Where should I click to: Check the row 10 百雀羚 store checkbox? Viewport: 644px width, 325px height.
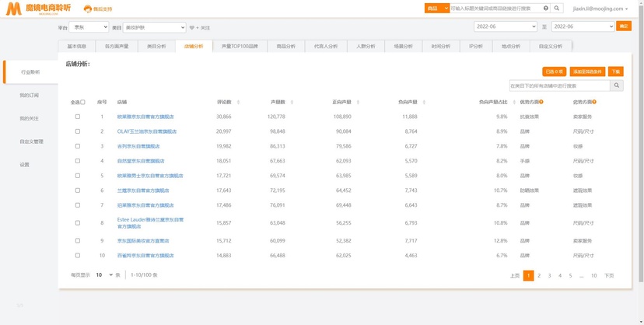click(x=78, y=255)
